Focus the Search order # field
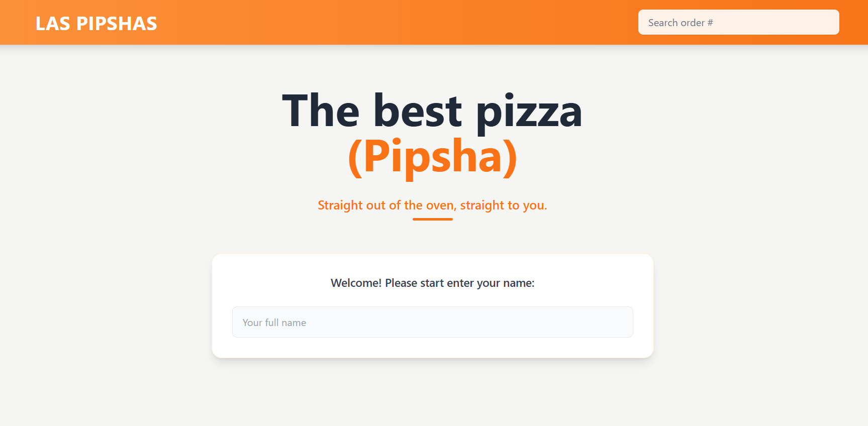 click(738, 23)
